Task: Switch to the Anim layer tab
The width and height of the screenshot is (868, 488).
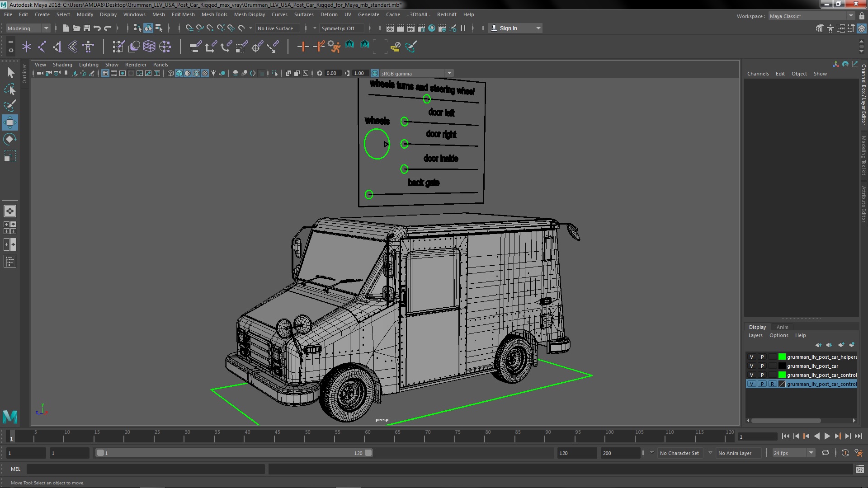Action: tap(782, 327)
